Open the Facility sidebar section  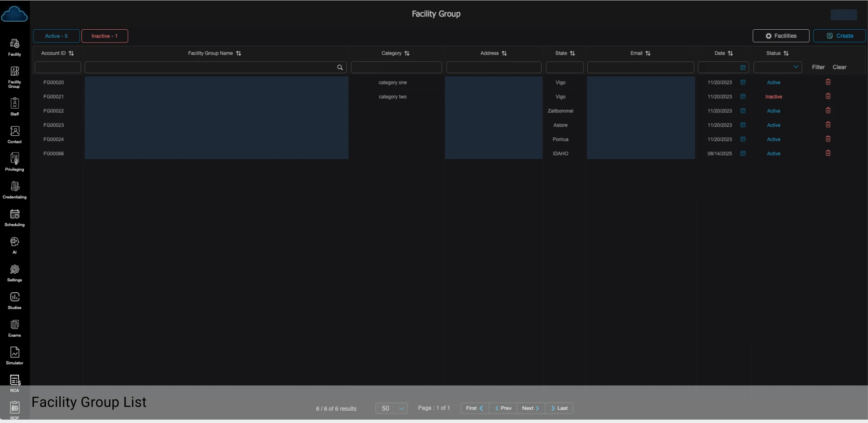(x=14, y=48)
